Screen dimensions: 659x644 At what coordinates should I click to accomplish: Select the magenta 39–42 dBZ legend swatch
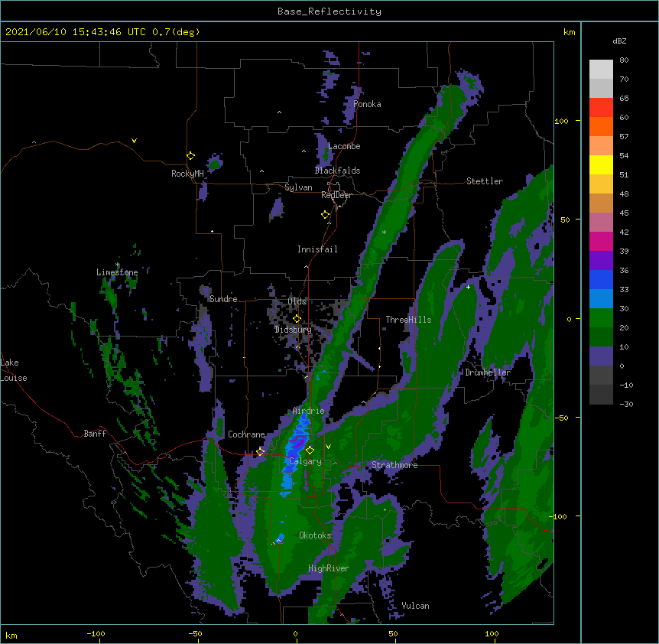601,242
